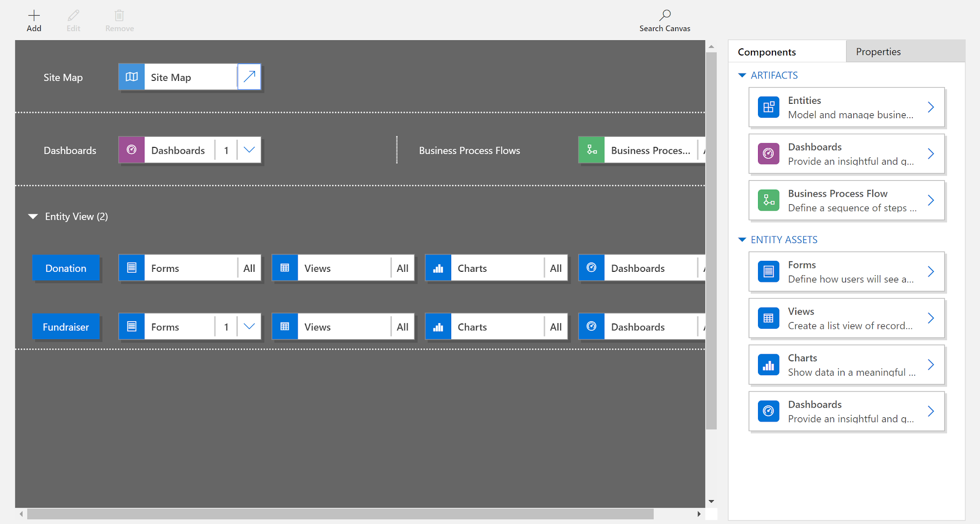Click the Dashboards icon in the Fundraiser row
The width and height of the screenshot is (980, 524).
point(592,326)
